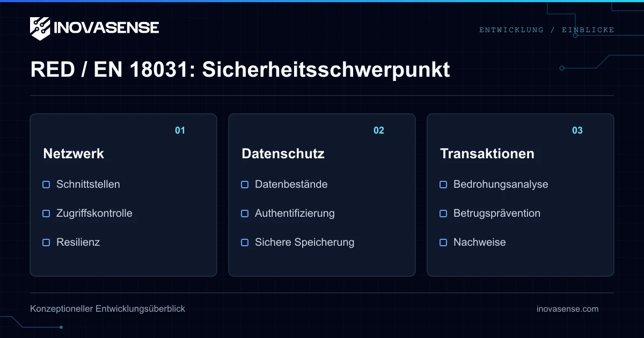The image size is (644, 338).
Task: Open the inovasense.com link
Action: (568, 309)
